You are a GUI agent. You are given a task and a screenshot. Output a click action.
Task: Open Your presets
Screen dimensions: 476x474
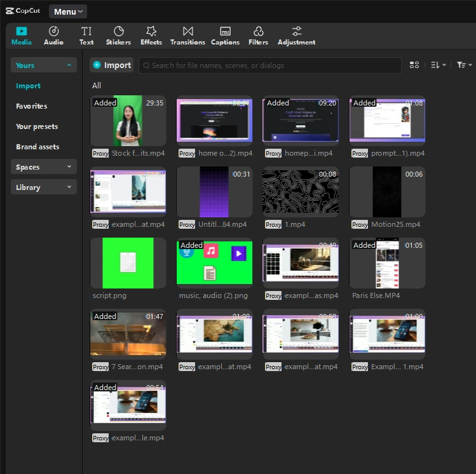pos(37,126)
